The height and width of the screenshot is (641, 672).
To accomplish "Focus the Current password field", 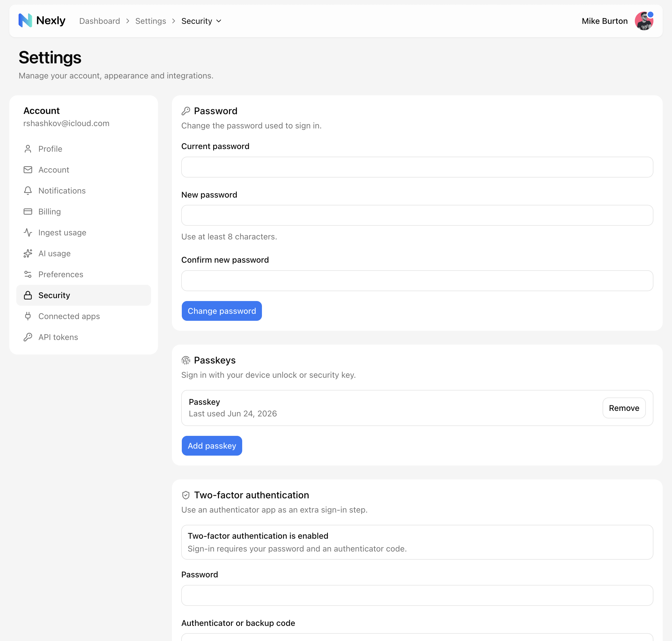I will (417, 167).
